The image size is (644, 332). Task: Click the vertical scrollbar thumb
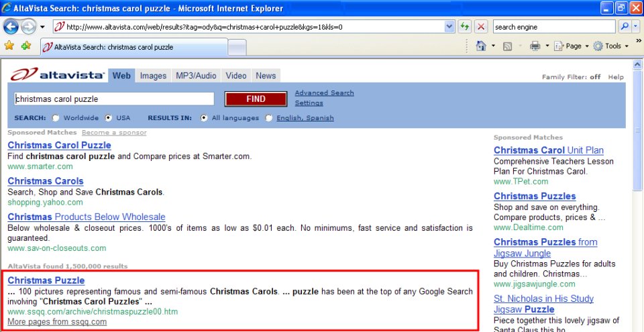[x=637, y=130]
